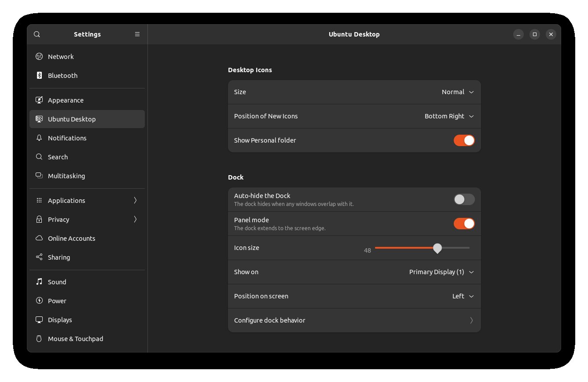588x382 pixels.
Task: Turn off the Panel mode switch
Action: tap(464, 224)
